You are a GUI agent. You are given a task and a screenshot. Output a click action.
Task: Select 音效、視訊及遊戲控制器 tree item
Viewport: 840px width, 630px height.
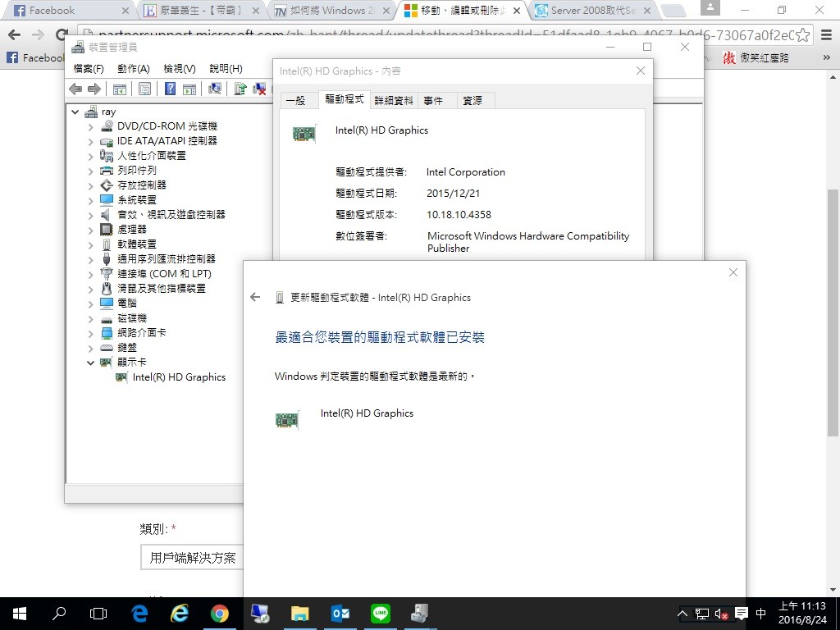coord(171,214)
